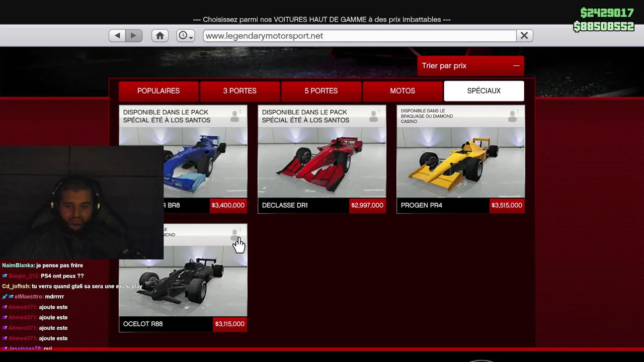Click the www.legendarymotorsport.net address bar
Image resolution: width=644 pixels, height=362 pixels.
[360, 36]
